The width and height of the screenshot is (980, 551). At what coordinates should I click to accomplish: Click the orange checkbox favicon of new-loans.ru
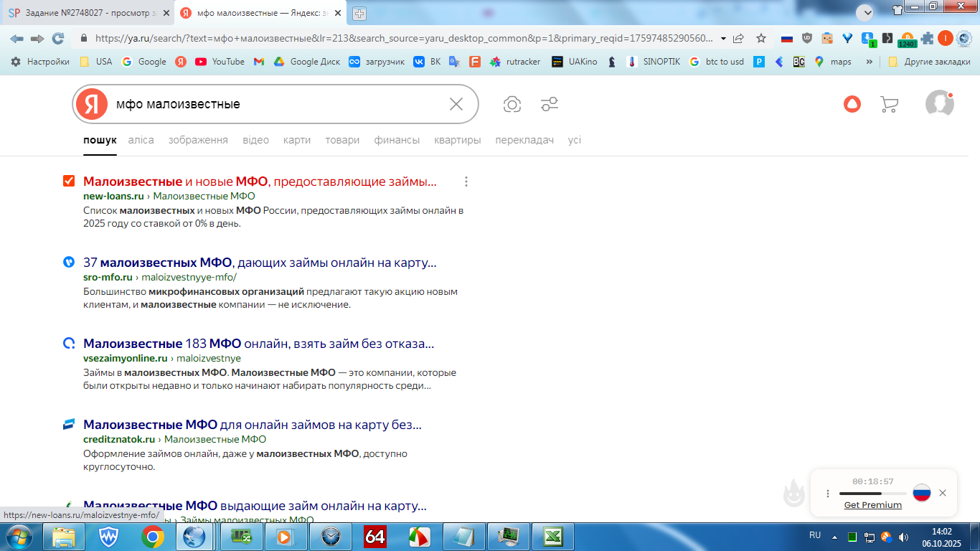[x=69, y=181]
